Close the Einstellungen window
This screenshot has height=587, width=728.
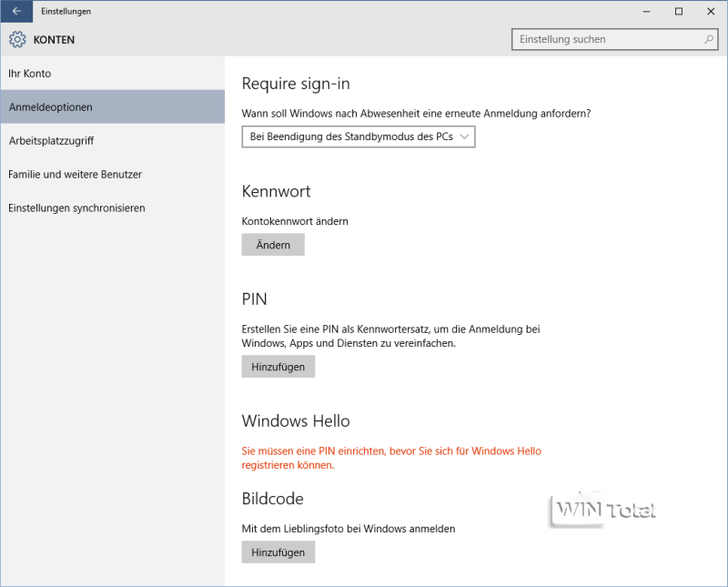click(x=710, y=11)
